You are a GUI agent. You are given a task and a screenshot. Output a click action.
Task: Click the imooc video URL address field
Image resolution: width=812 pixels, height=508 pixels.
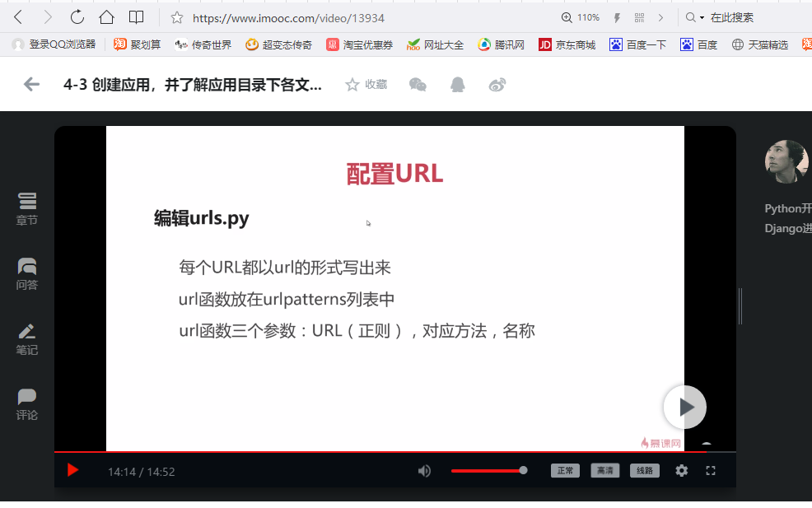pos(288,18)
